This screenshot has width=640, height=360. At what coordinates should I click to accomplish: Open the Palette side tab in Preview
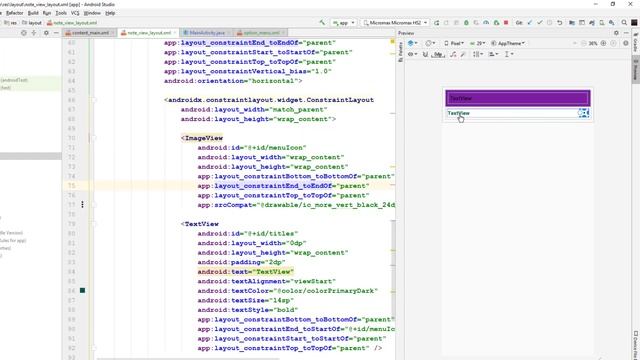(x=400, y=51)
